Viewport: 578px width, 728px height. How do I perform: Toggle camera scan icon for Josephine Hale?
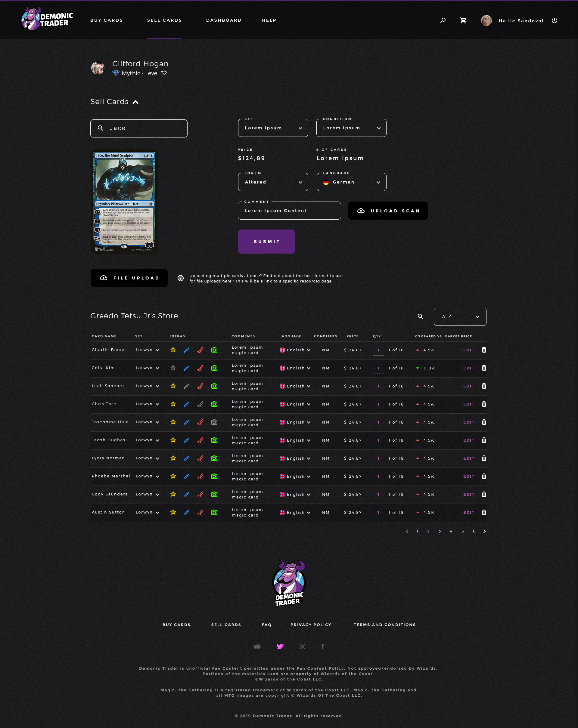pyautogui.click(x=214, y=422)
